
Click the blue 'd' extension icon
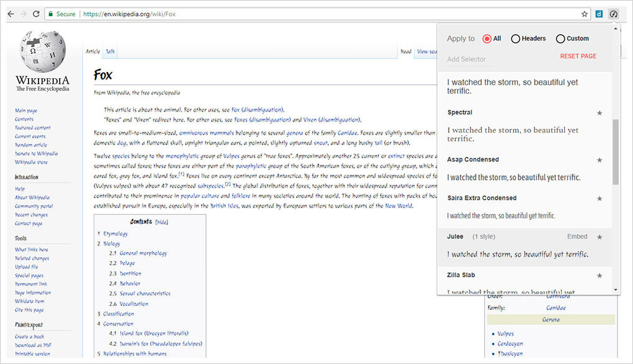599,14
